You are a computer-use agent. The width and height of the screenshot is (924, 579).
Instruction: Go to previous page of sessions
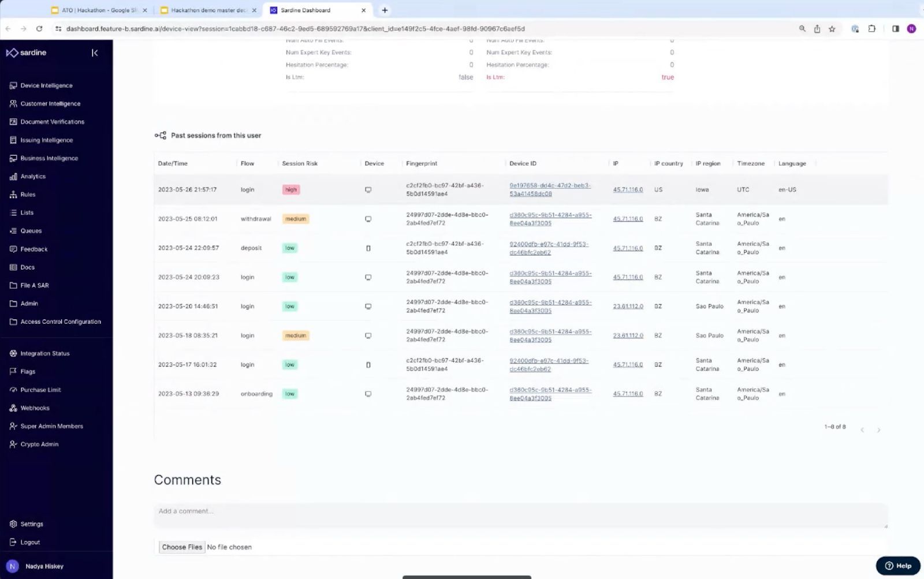pos(862,430)
